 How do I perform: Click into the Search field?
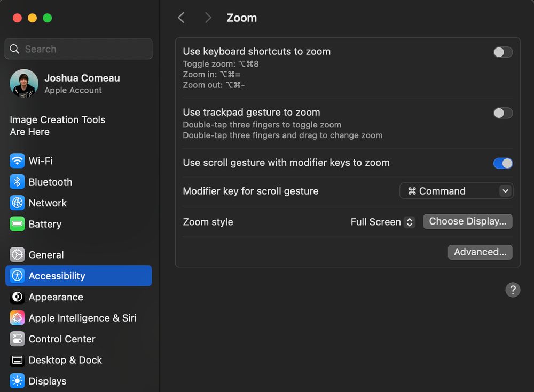(x=78, y=49)
